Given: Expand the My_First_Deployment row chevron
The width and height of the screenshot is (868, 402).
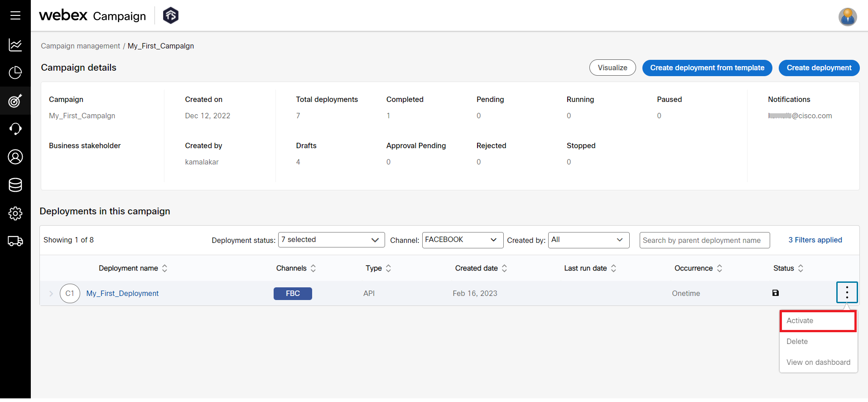Looking at the screenshot, I should click(51, 294).
